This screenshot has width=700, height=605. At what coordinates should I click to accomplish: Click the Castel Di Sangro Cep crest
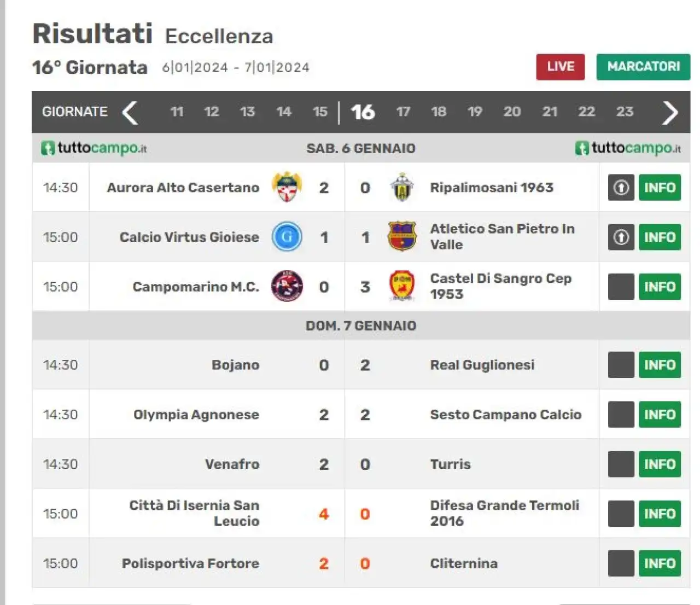(402, 286)
